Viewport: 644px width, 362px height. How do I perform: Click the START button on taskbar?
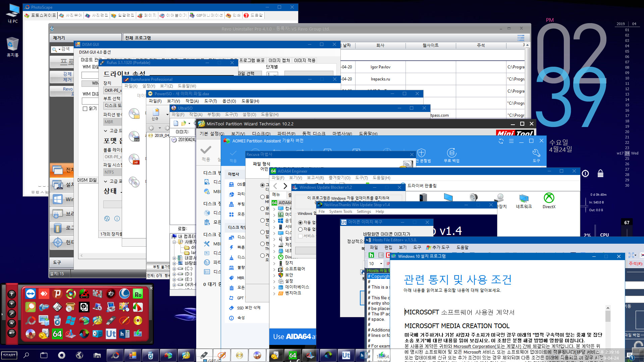[x=9, y=355]
